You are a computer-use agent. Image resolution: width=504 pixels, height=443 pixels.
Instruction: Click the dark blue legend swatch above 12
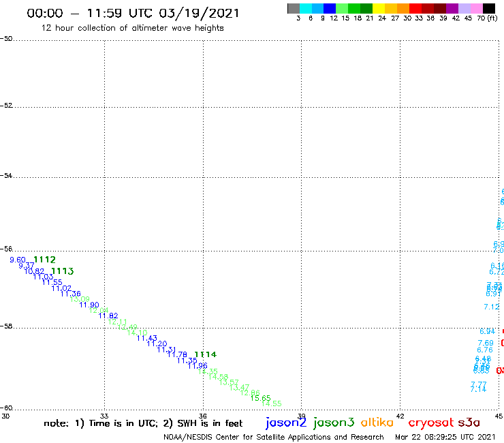click(330, 8)
